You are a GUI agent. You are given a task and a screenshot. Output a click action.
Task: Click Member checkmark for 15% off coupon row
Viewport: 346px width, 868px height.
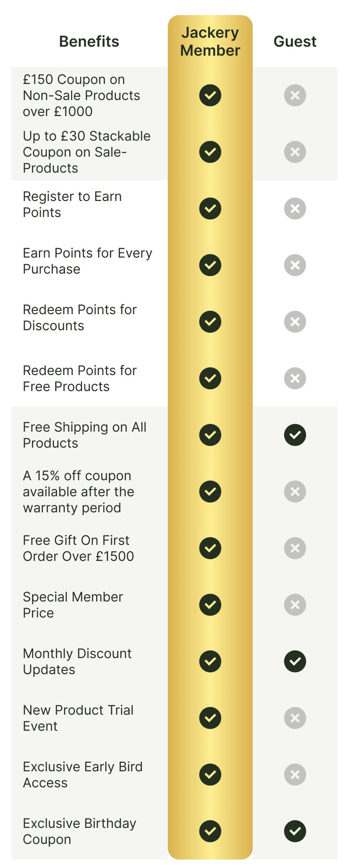(x=210, y=492)
